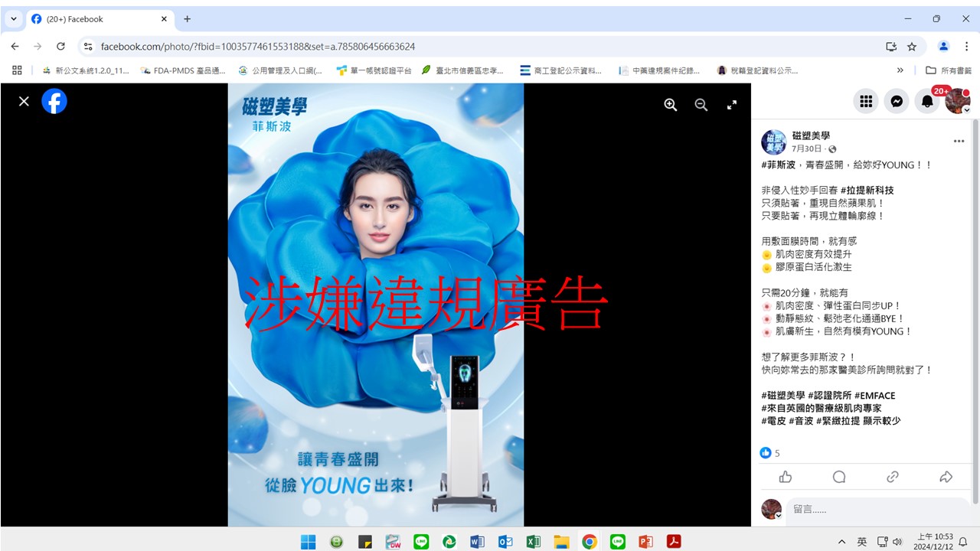Open the 磁塑美學 page name link
The height and width of the screenshot is (551, 980).
coord(811,135)
